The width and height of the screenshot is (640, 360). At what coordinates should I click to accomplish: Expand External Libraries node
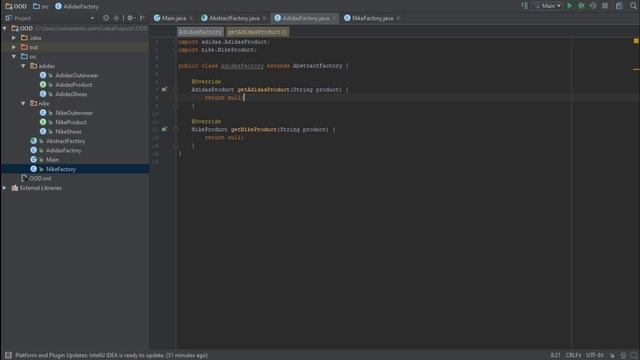click(5, 188)
